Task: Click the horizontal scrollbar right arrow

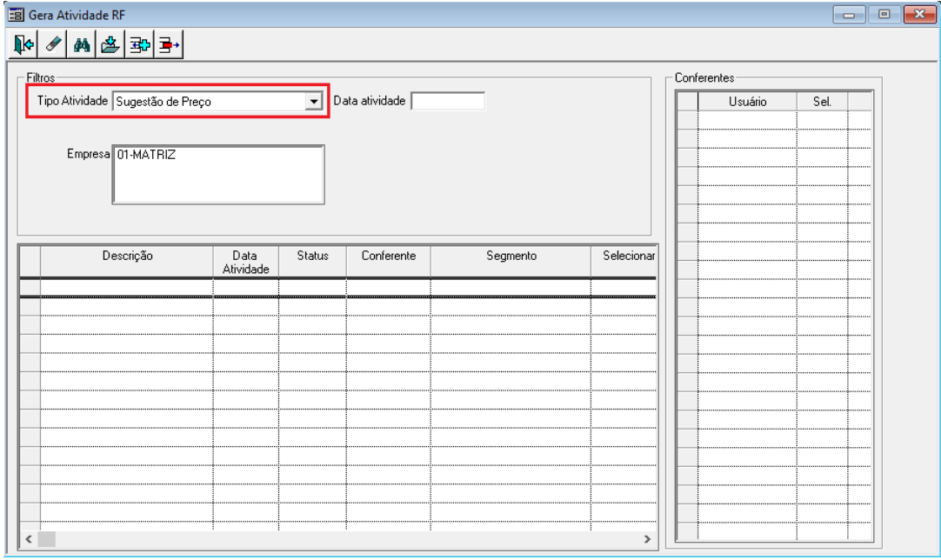Action: 647,539
